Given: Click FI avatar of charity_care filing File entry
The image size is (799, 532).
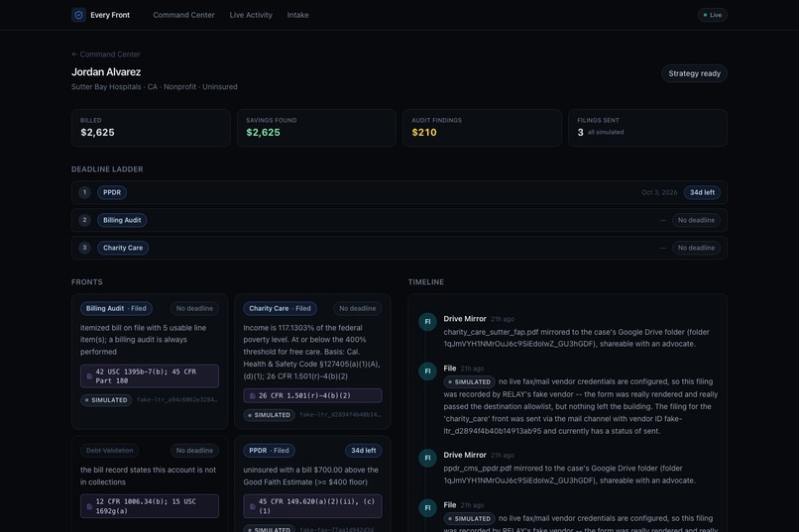Looking at the screenshot, I should (x=427, y=372).
